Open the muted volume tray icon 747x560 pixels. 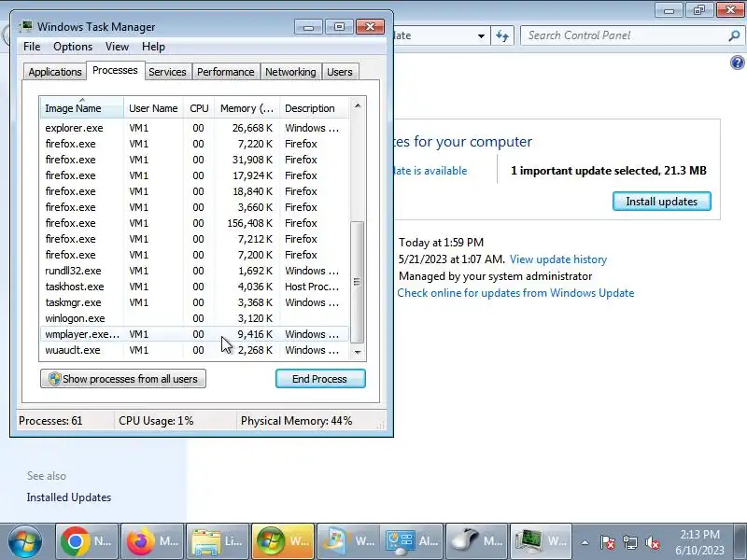click(x=652, y=542)
